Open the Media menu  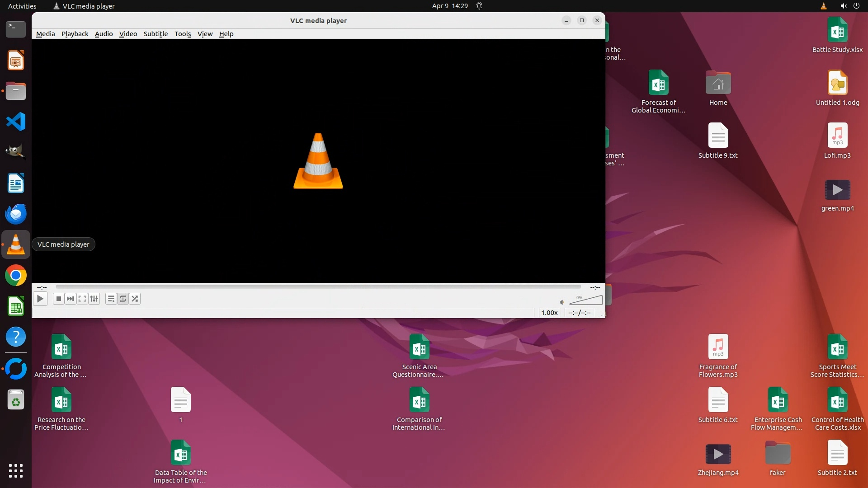click(45, 34)
